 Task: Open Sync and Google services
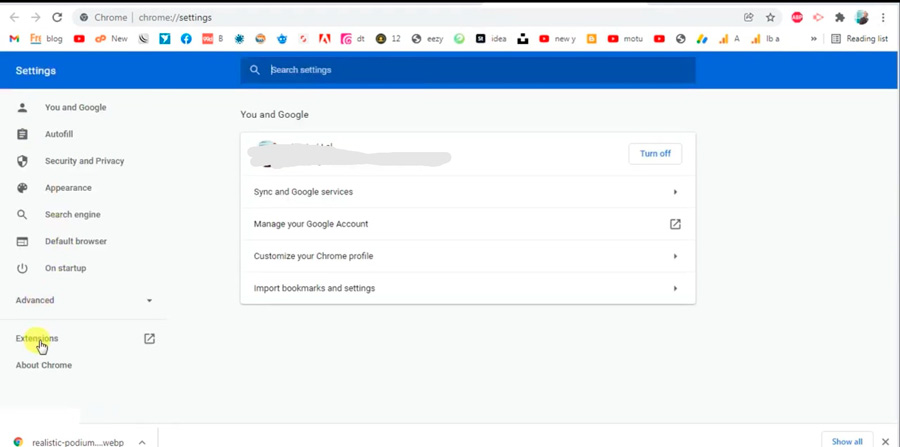468,192
